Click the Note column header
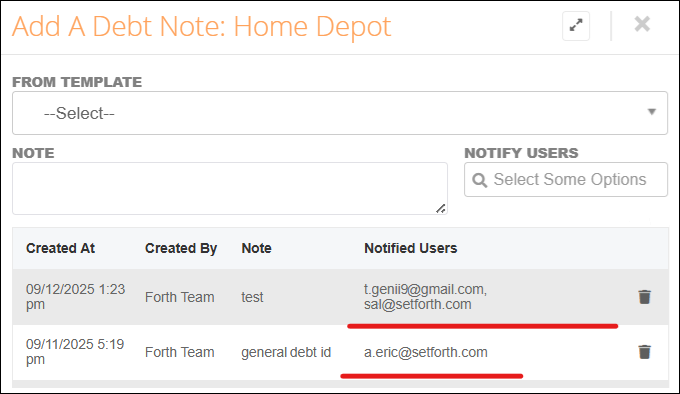 (x=256, y=248)
